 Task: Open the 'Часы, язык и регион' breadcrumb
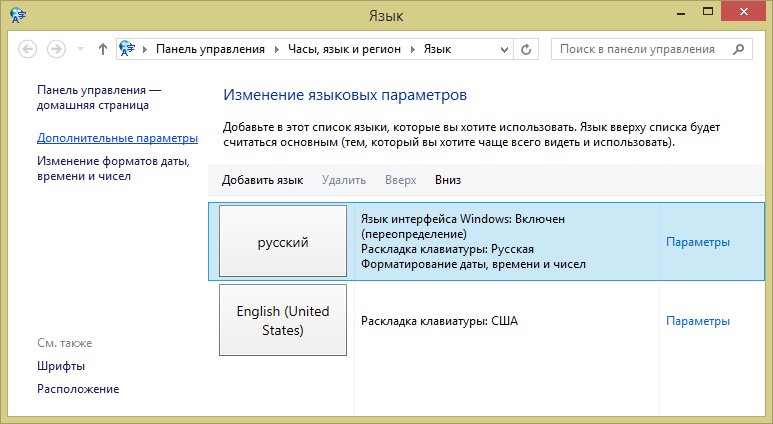point(343,49)
